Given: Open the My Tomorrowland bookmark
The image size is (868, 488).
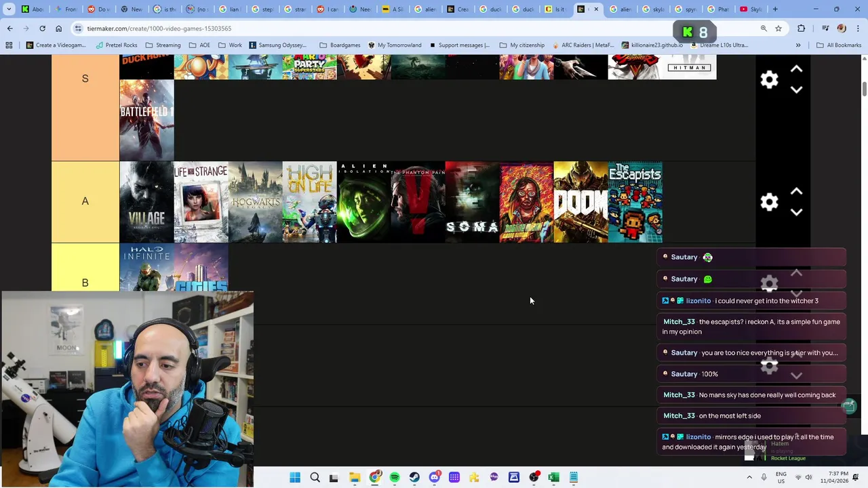Looking at the screenshot, I should (395, 45).
